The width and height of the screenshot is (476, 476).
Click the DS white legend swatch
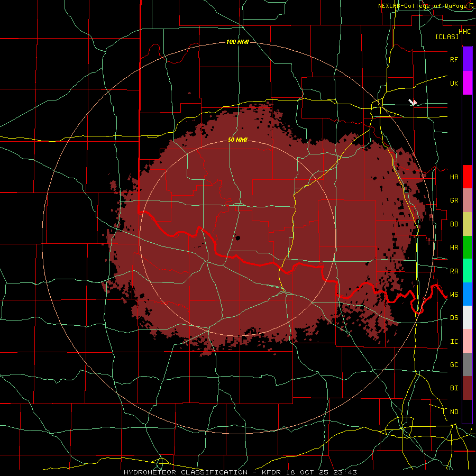tap(467, 317)
